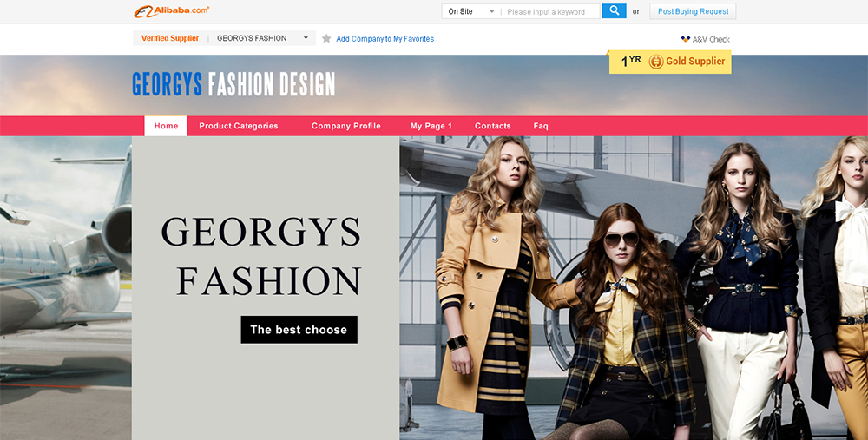
Task: Click the 1 YR Gold Supplier badge
Action: [x=670, y=62]
